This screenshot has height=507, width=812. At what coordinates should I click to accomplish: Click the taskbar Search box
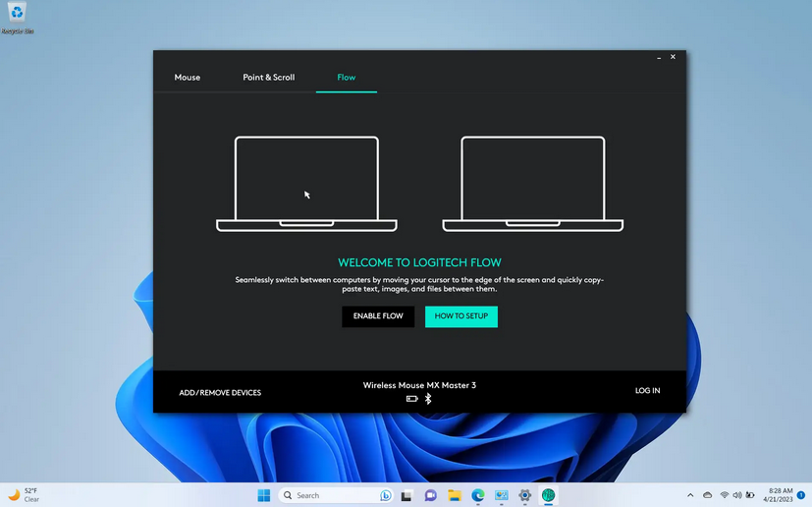(336, 495)
